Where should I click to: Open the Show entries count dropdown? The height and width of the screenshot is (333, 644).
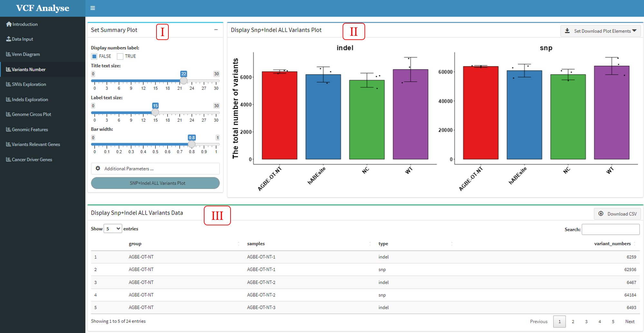click(113, 229)
